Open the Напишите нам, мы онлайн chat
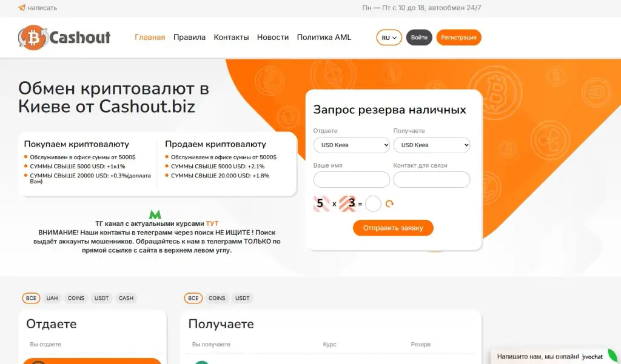621x364 pixels. (x=538, y=357)
